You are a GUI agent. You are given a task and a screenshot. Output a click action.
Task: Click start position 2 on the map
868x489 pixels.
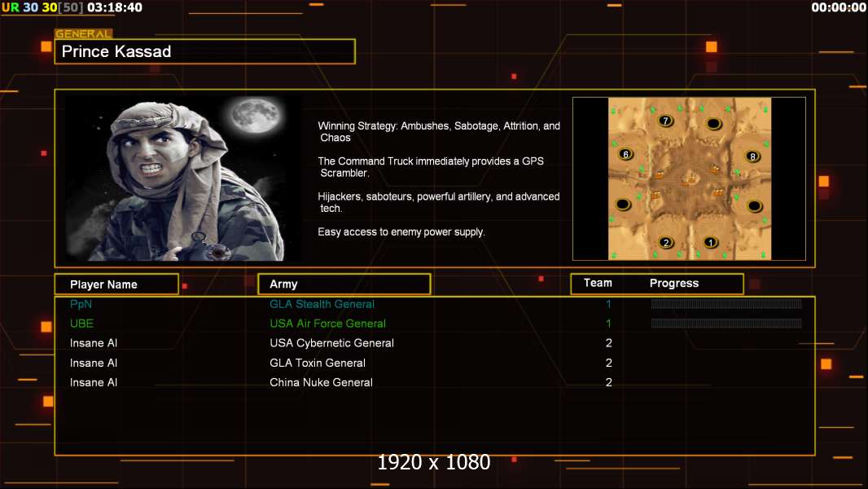tap(666, 242)
